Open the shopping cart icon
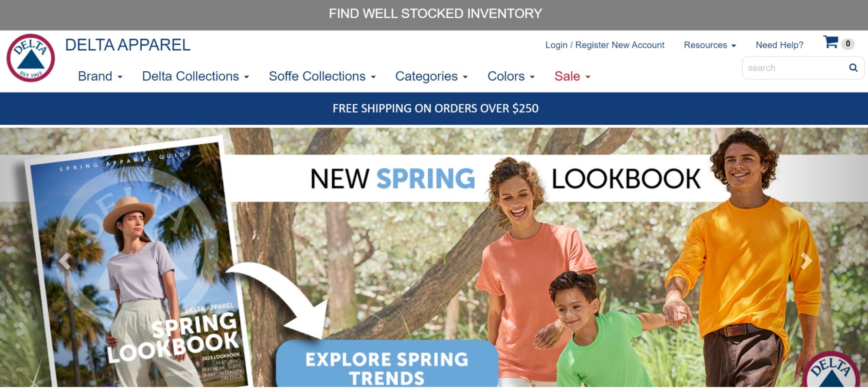This screenshot has width=868, height=389. click(x=831, y=42)
